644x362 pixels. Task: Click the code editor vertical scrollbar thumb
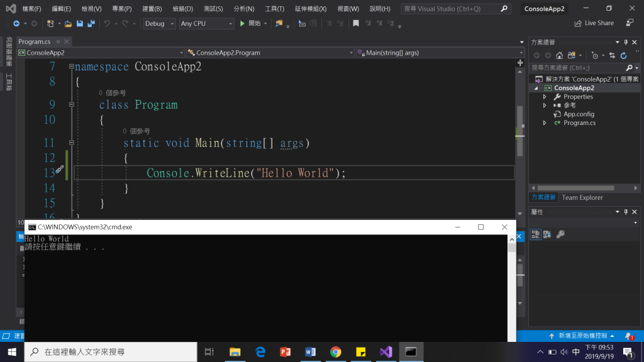click(520, 131)
